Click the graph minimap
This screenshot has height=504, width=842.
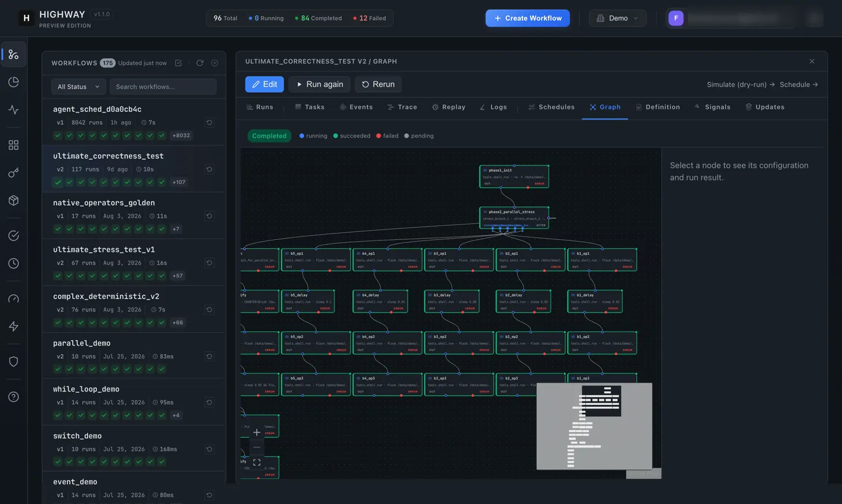[594, 426]
